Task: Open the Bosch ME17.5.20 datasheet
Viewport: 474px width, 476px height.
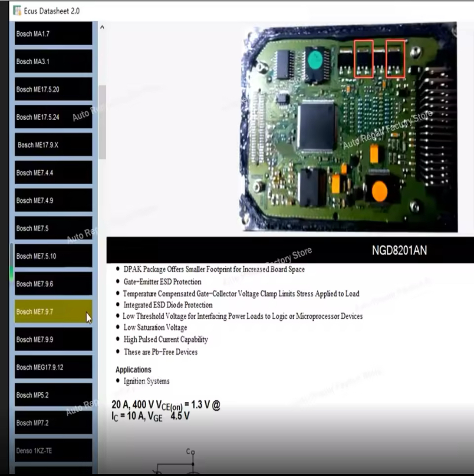Action: coord(53,89)
